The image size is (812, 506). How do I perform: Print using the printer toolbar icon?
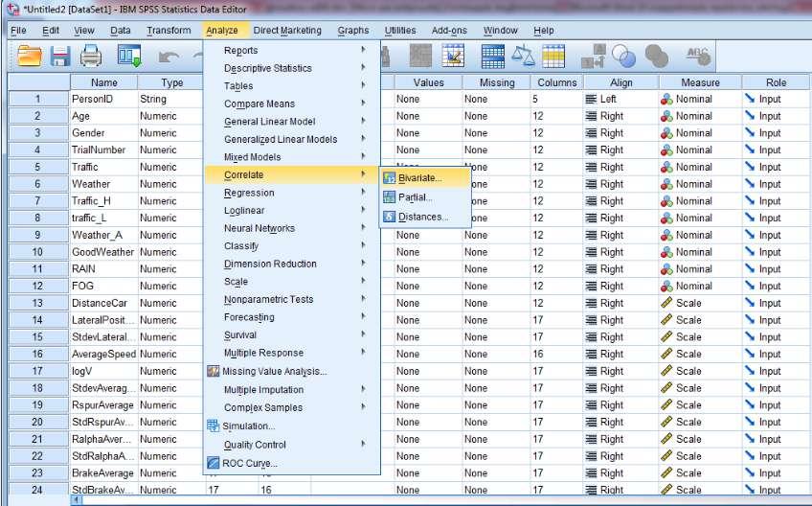click(91, 56)
